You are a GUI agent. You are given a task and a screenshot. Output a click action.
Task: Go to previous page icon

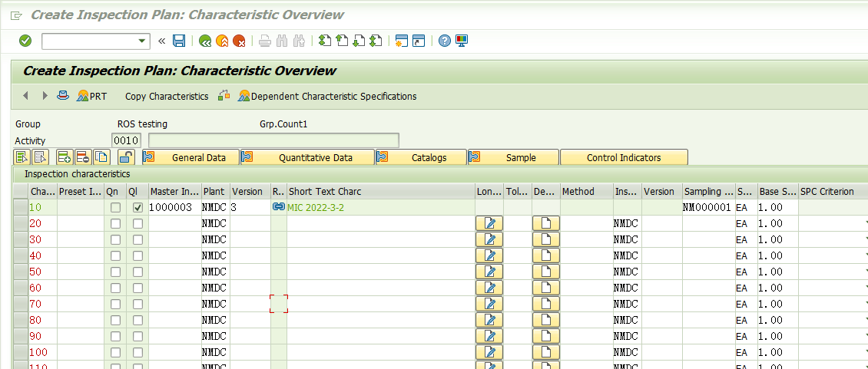[x=342, y=41]
